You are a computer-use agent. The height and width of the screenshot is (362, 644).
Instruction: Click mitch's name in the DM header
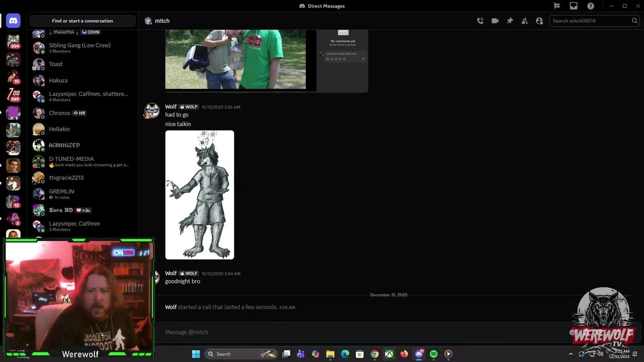coord(162,21)
